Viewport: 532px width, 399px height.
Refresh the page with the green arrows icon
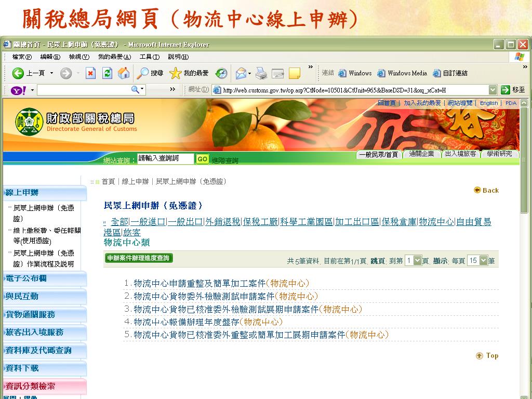107,73
